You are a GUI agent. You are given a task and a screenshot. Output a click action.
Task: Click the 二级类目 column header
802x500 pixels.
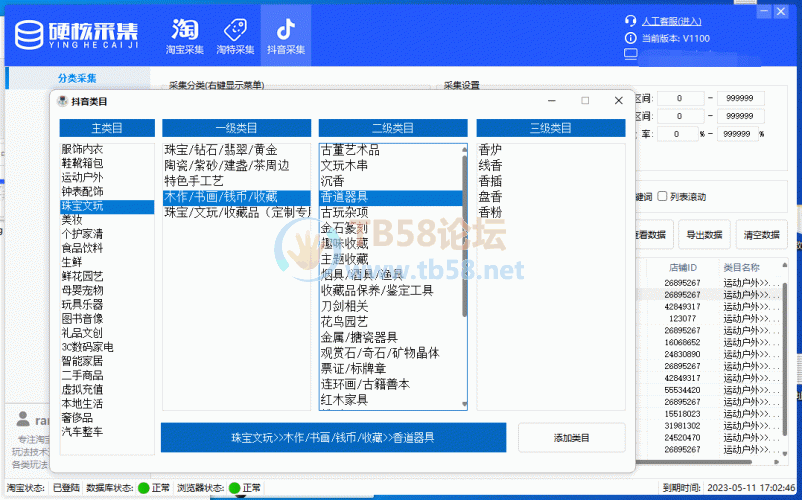[393, 128]
